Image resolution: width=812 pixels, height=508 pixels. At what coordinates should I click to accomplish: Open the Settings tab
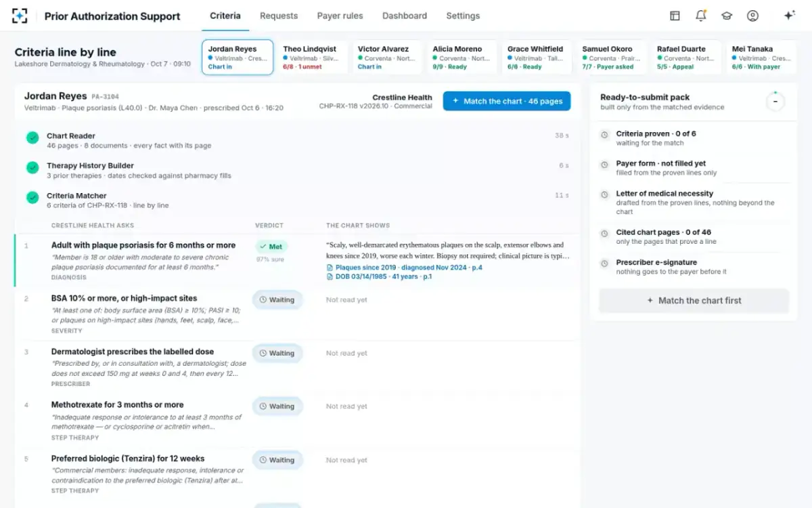463,16
